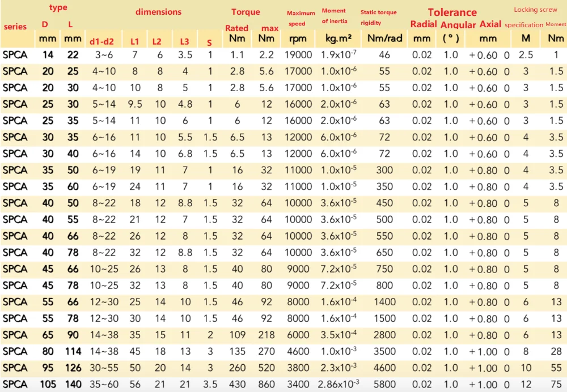Select the "3~6" d1-d2 cell
567x392 pixels.
[104, 55]
